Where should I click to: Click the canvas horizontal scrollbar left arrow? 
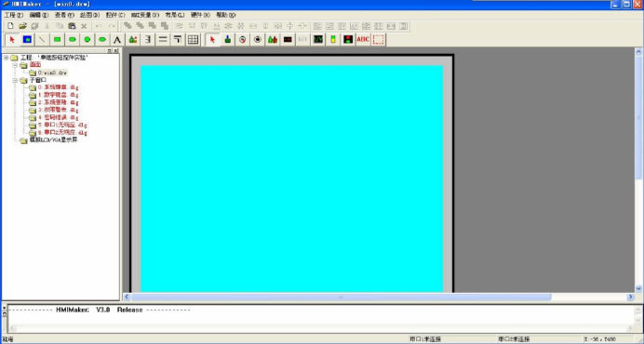point(127,297)
